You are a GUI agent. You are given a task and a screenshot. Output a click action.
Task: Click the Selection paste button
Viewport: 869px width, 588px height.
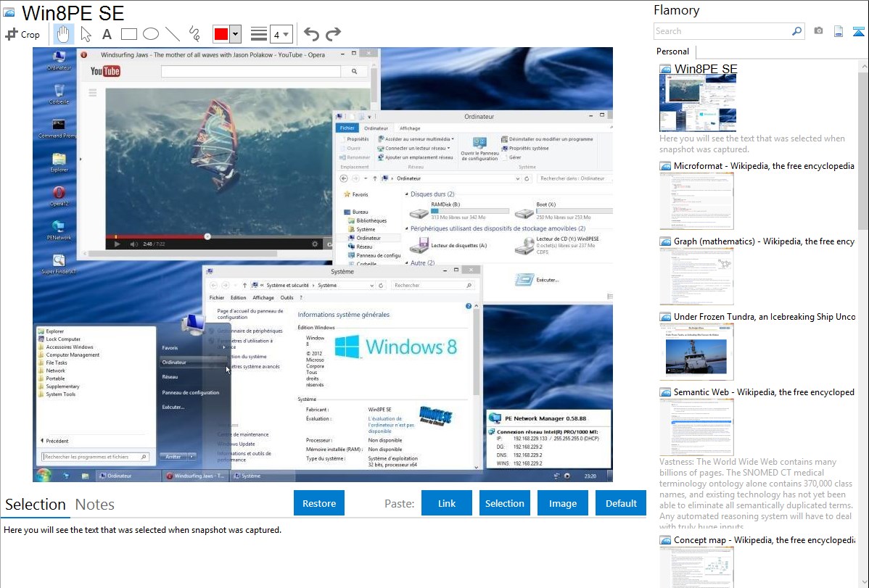coord(504,503)
